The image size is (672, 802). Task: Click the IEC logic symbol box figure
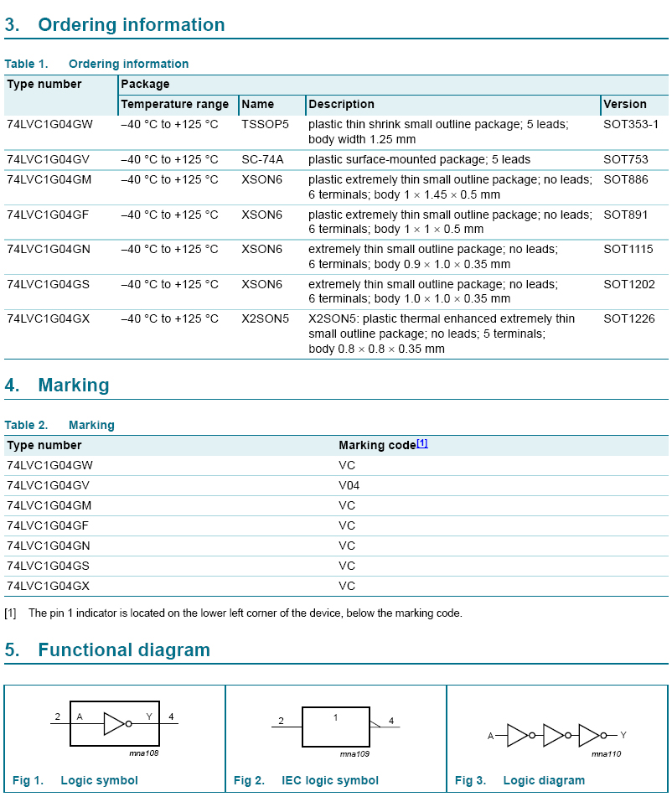pos(335,727)
